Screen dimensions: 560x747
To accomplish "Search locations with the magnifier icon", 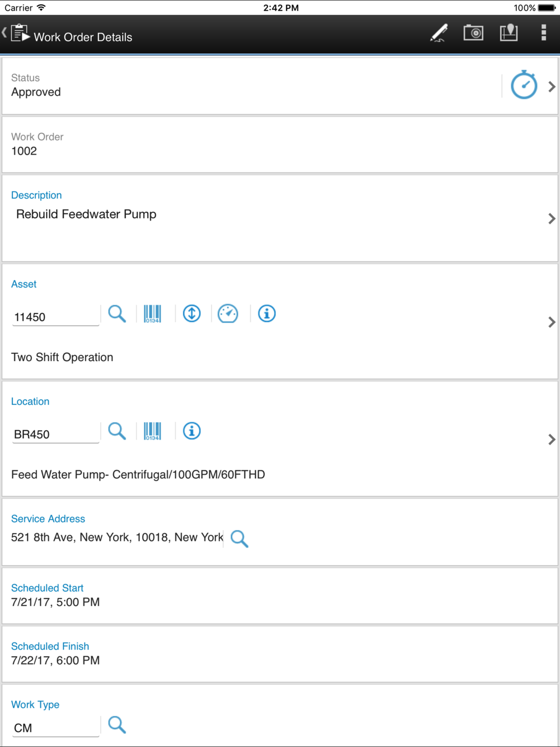I will (x=117, y=431).
